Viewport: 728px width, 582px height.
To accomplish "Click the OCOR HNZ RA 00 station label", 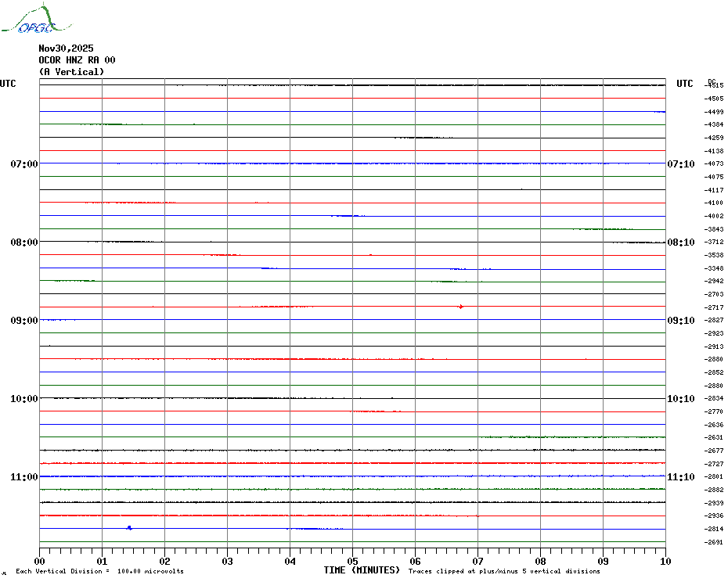I will click(77, 60).
